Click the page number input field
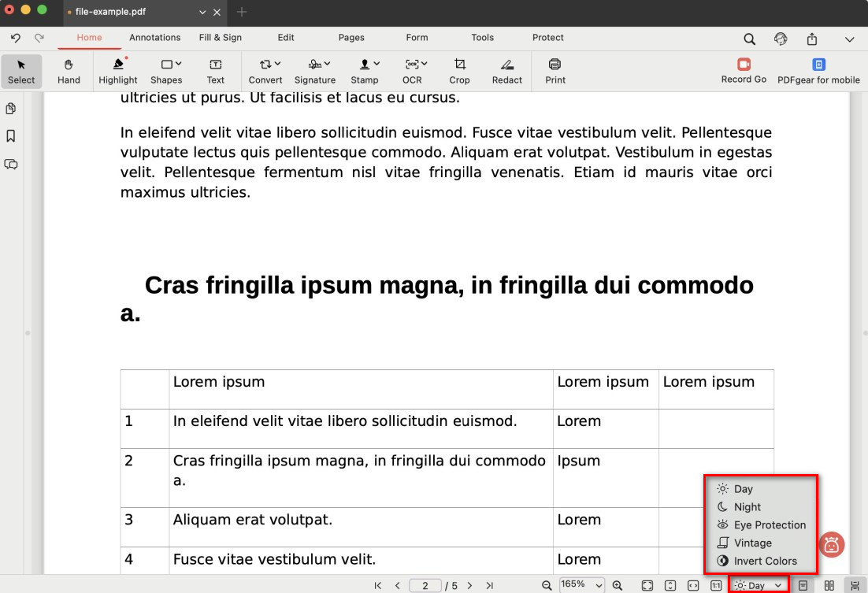The height and width of the screenshot is (593, 868). [425, 585]
